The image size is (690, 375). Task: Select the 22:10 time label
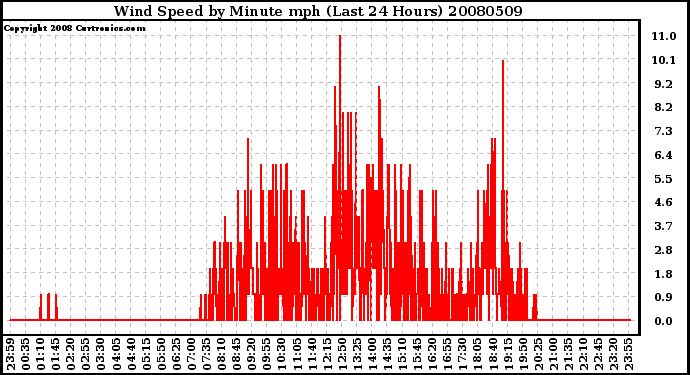pos(583,354)
